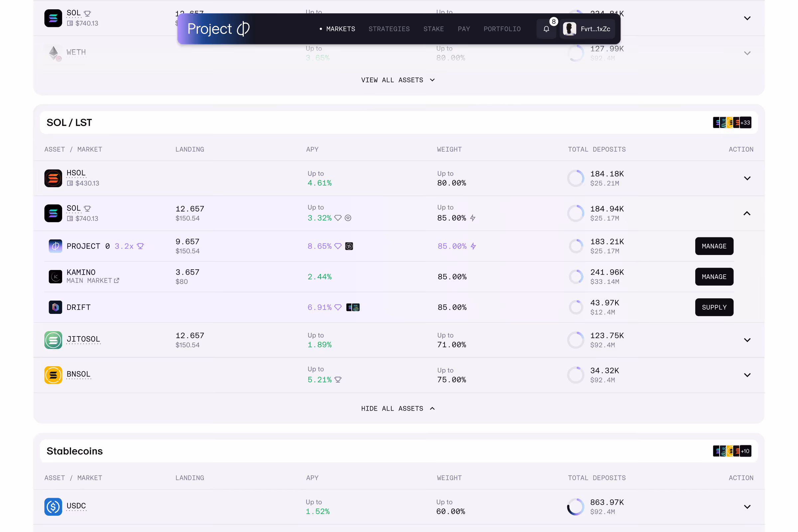Open notifications bell with 8 badge

(x=546, y=29)
